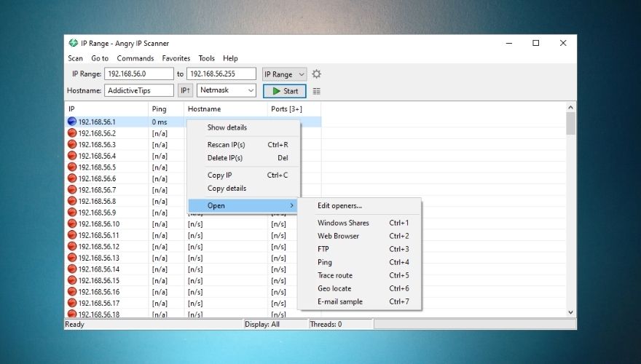Open the Help menu
Viewport: 641px width, 364px height.
(230, 58)
